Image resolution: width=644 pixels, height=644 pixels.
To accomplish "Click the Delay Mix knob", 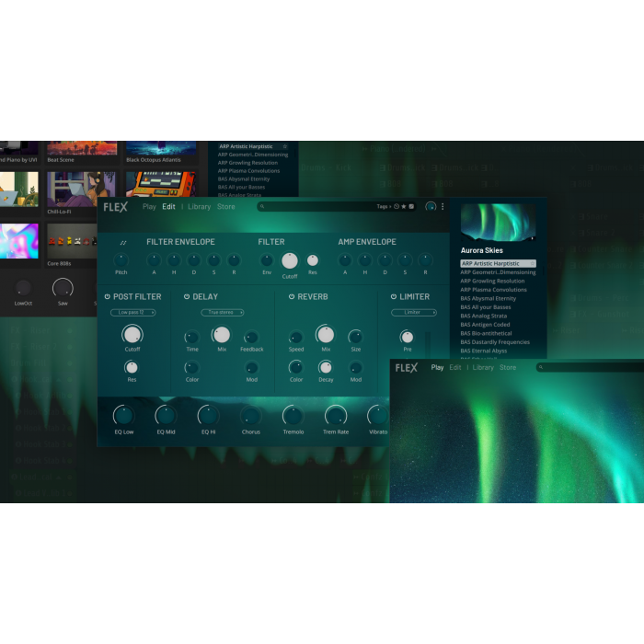I will point(222,335).
